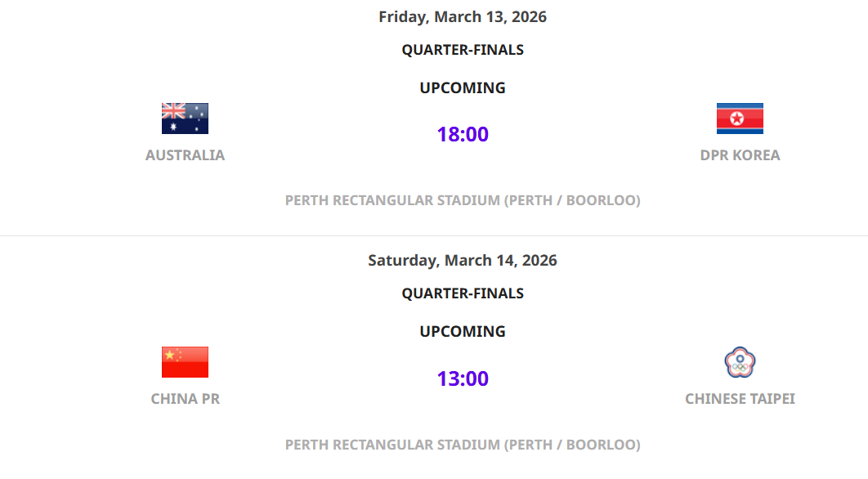Select the Friday, March 13, 2026 date heading

pyautogui.click(x=463, y=17)
